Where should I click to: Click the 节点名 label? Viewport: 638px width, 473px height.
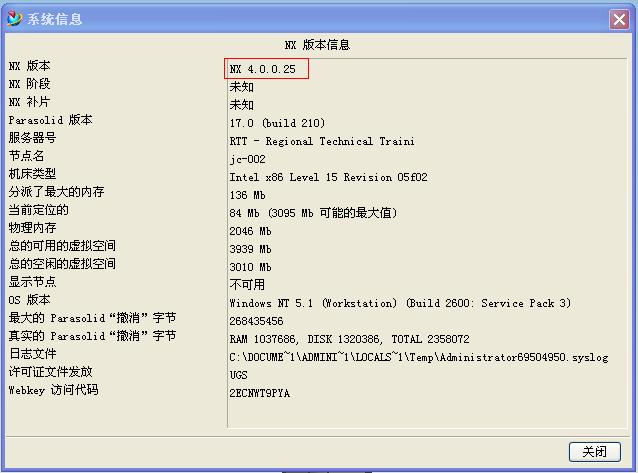click(x=26, y=155)
